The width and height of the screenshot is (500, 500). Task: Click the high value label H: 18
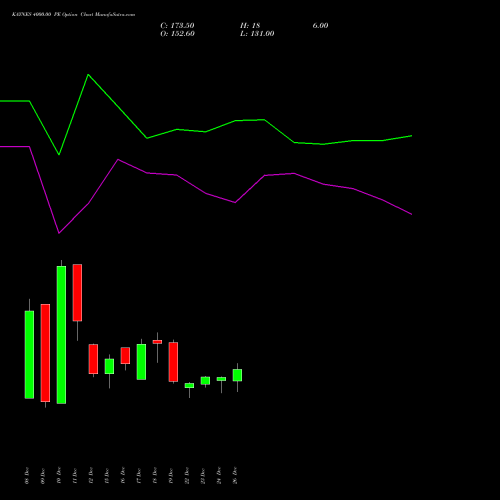pyautogui.click(x=250, y=26)
